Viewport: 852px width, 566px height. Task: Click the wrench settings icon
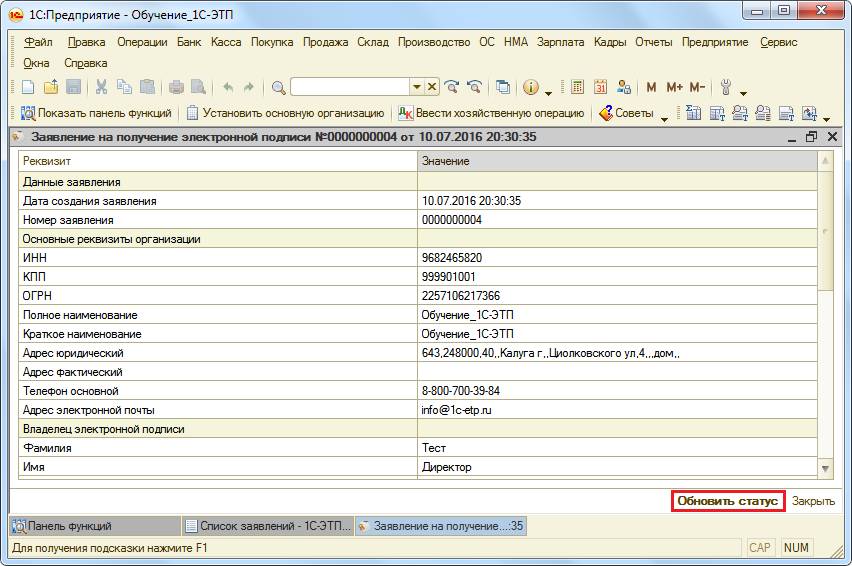click(727, 87)
